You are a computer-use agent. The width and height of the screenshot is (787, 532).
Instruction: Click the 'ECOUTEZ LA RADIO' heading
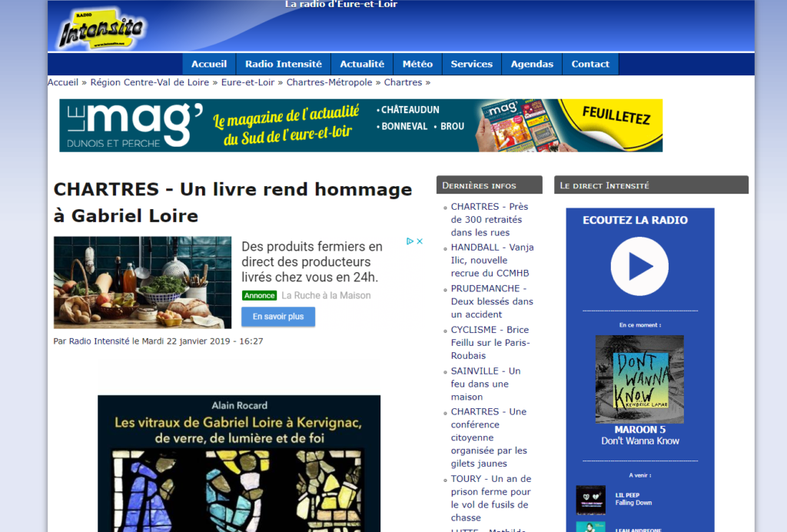(635, 220)
